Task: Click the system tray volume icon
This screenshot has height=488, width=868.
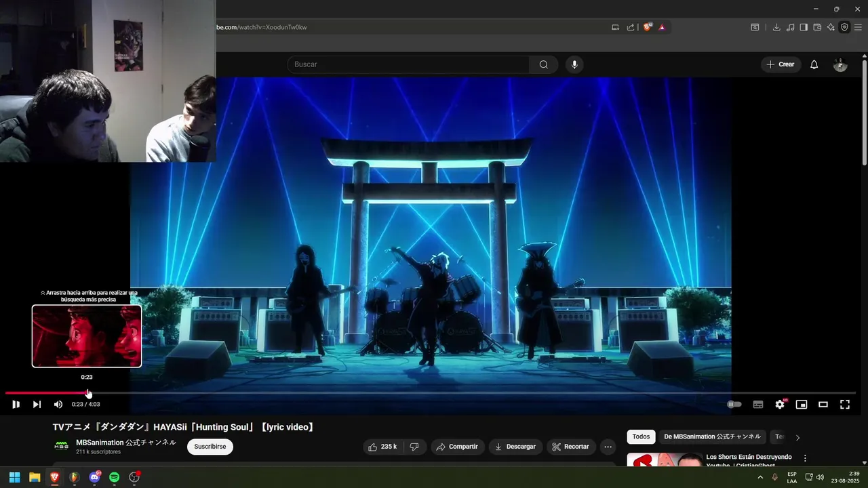Action: 820,477
